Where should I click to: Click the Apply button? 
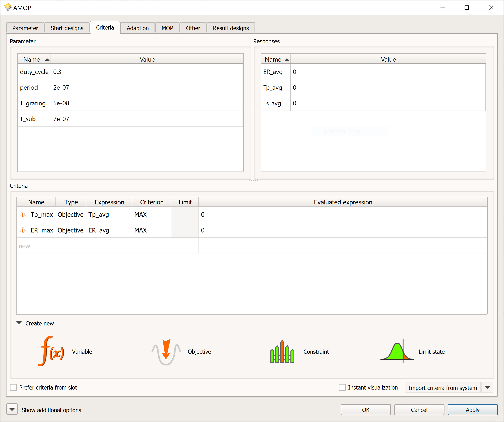(472, 410)
